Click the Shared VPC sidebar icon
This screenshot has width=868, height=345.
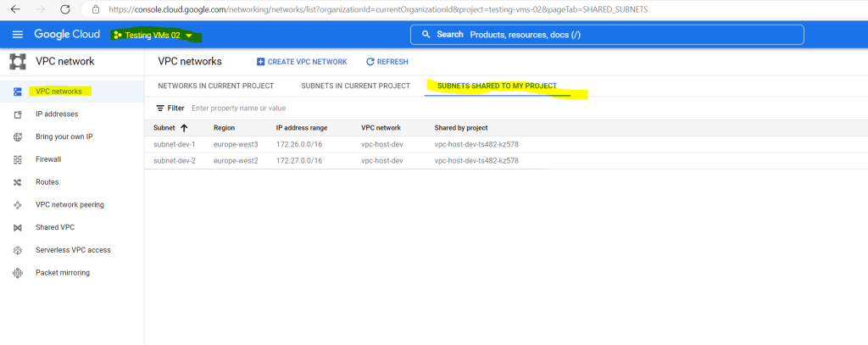click(18, 228)
